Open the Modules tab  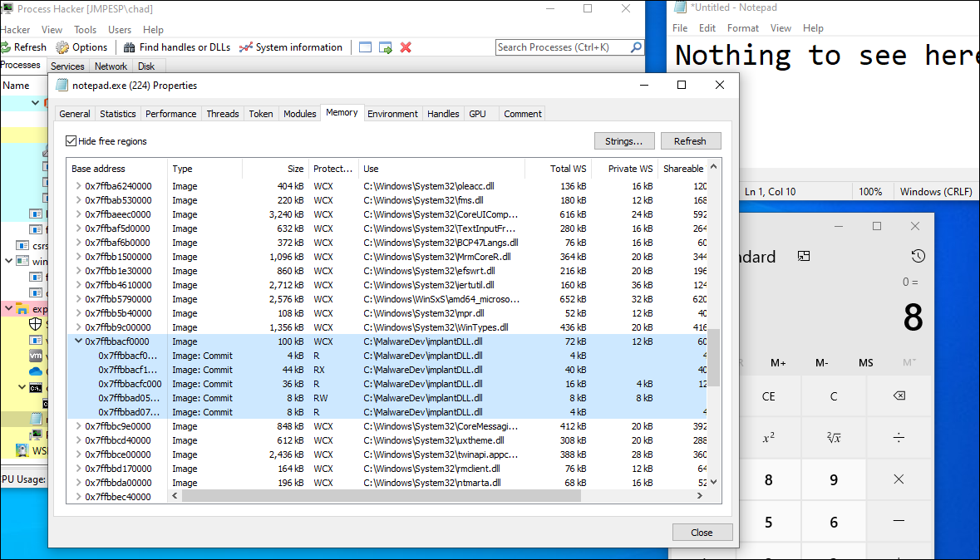(299, 114)
